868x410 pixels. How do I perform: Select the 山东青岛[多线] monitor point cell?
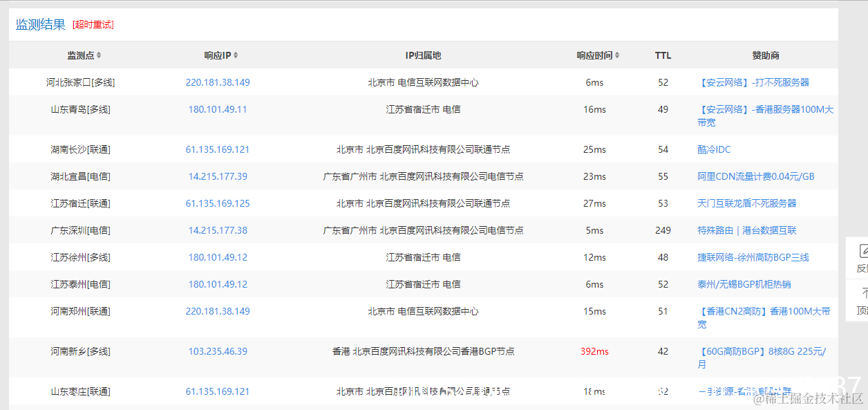tap(80, 109)
